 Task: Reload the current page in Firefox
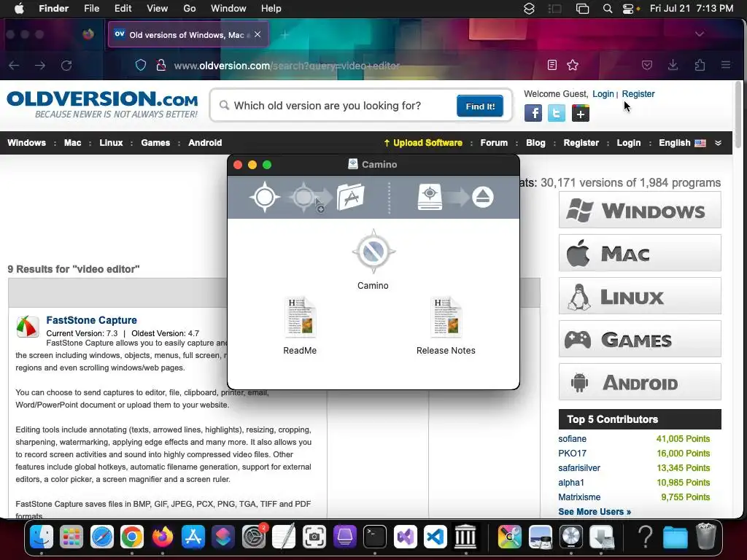coord(66,65)
